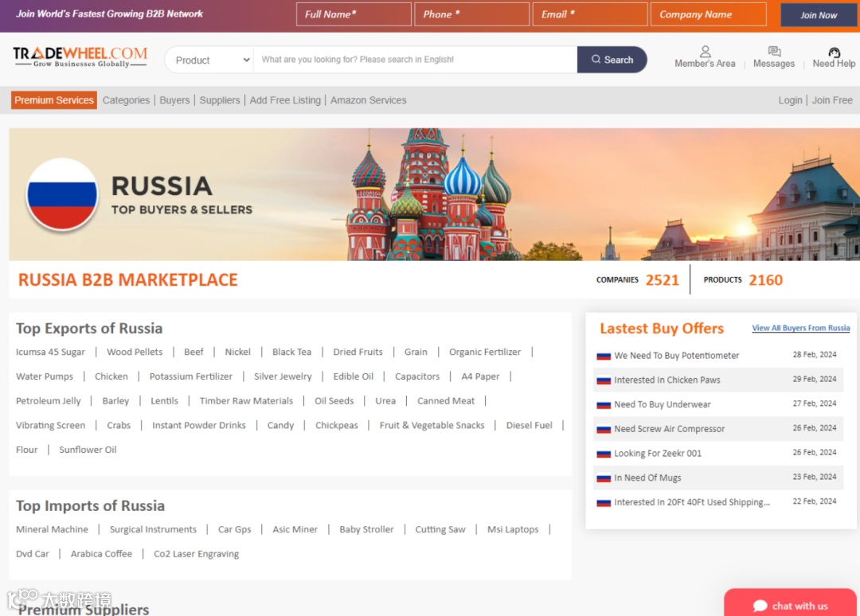Screen dimensions: 860x616
Task: Click flag beside Need Screw Air Compressor
Action: (604, 429)
